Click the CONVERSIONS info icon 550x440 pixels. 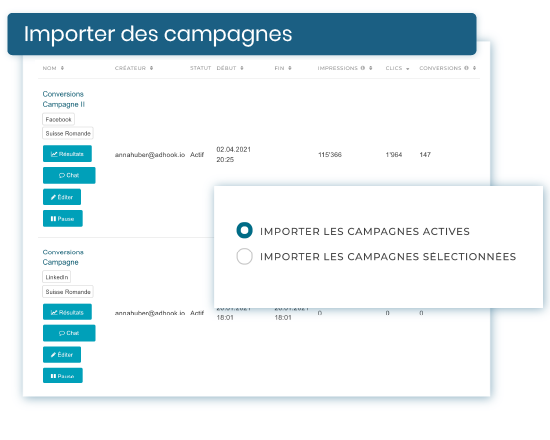466,68
